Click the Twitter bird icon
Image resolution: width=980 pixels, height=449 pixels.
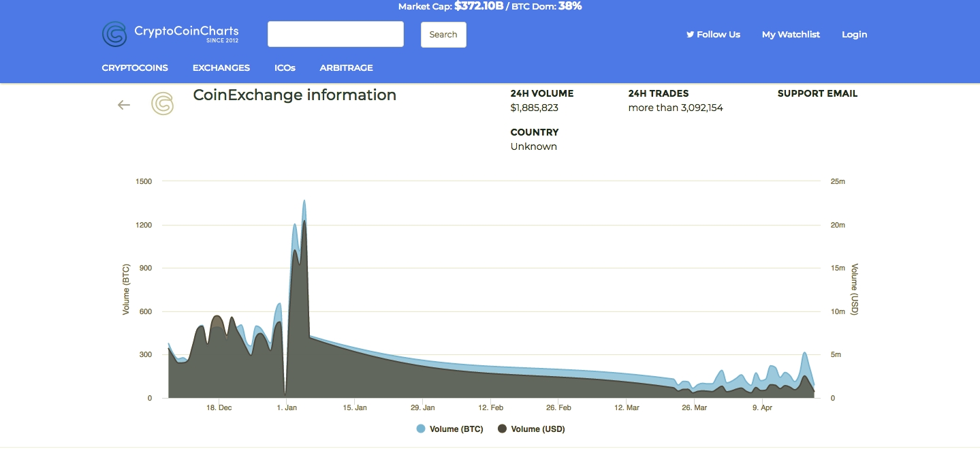pyautogui.click(x=690, y=34)
